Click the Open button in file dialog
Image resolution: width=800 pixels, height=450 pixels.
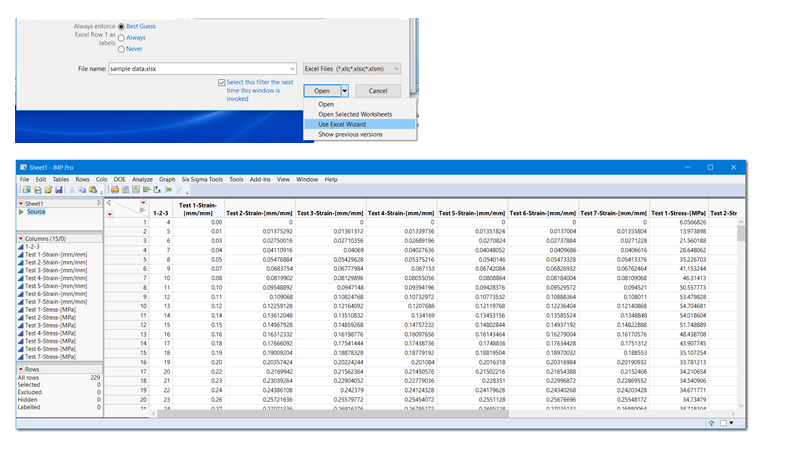(x=322, y=91)
